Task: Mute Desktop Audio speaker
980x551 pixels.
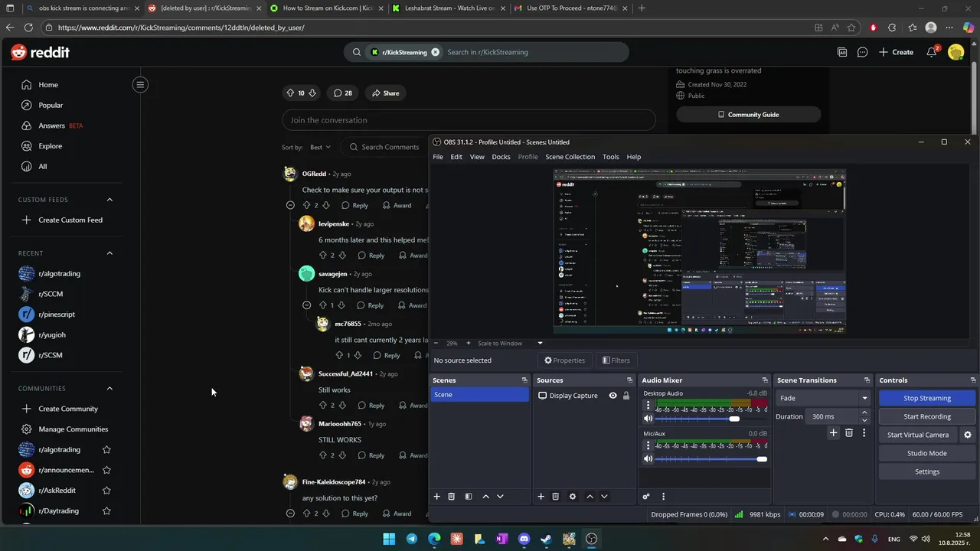Action: 648,419
